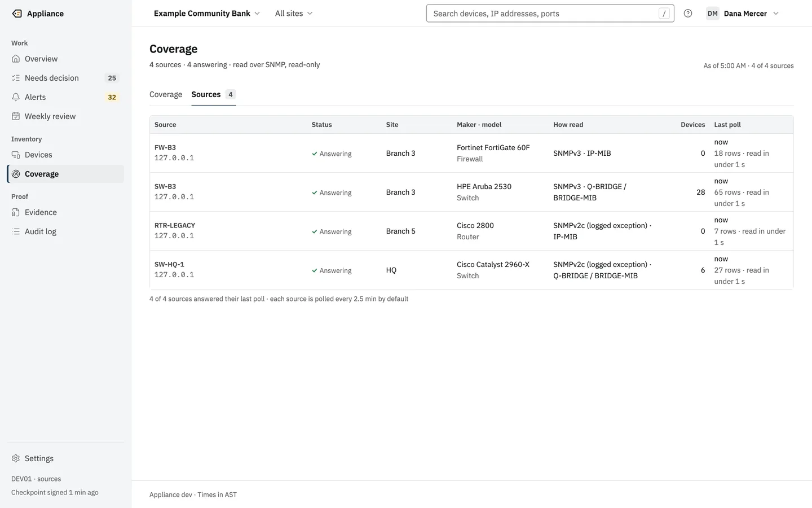Open the Dana Mercer account menu
812x508 pixels.
pyautogui.click(x=743, y=14)
